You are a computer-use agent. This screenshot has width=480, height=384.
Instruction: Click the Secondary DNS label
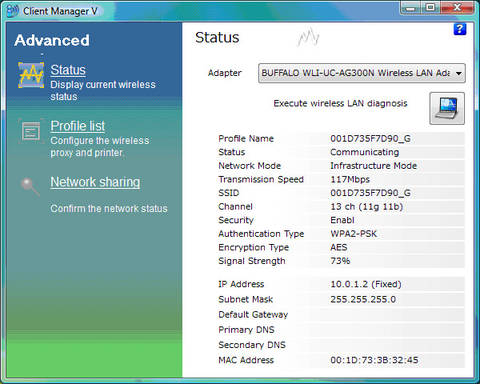tap(252, 345)
